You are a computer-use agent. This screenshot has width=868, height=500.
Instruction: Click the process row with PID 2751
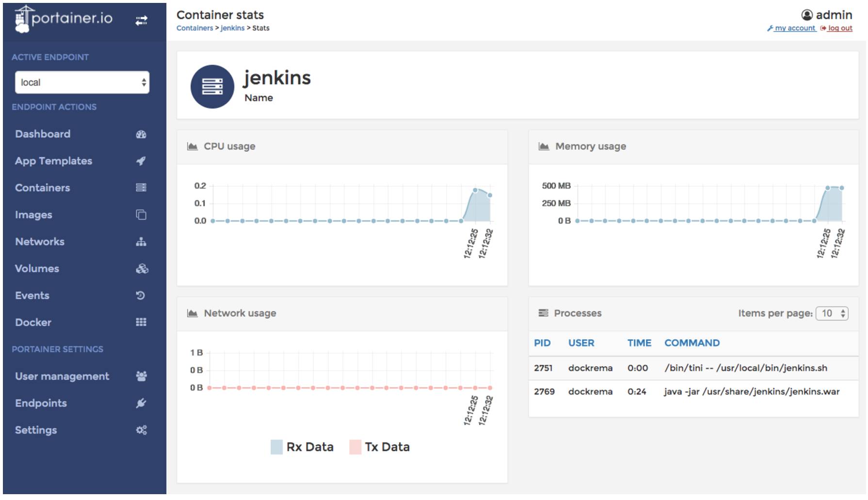tap(693, 368)
